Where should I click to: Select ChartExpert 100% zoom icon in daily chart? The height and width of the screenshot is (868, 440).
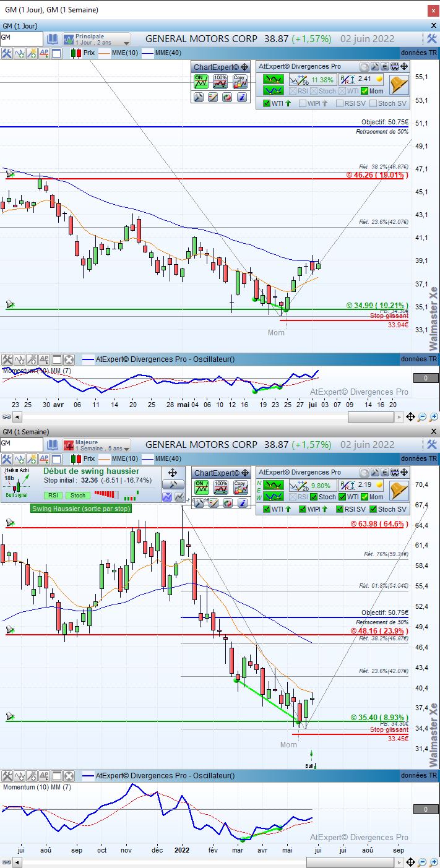(x=220, y=82)
